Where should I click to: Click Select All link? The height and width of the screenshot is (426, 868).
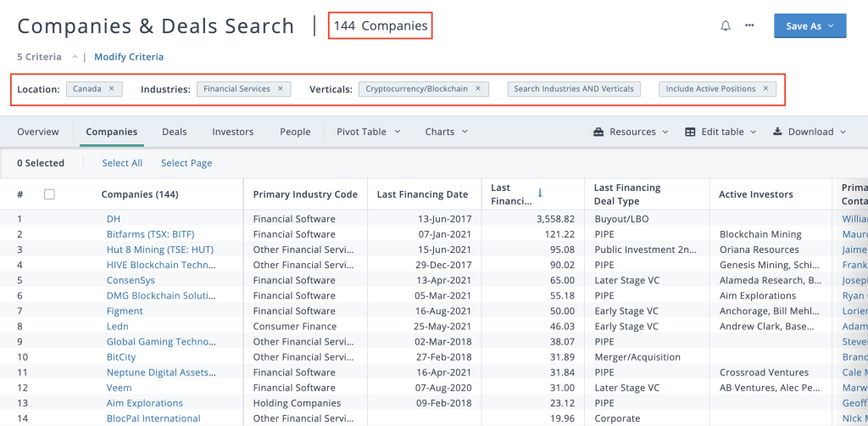[122, 163]
